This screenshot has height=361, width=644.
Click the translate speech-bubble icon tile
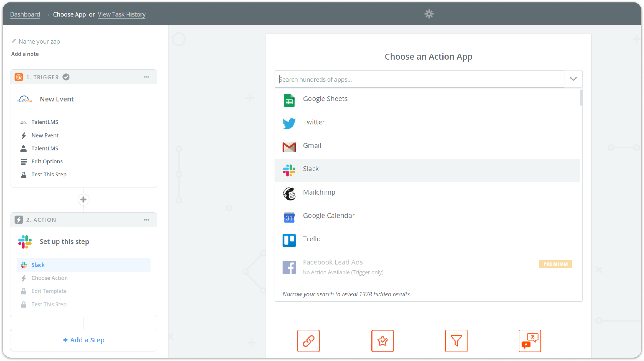(530, 341)
